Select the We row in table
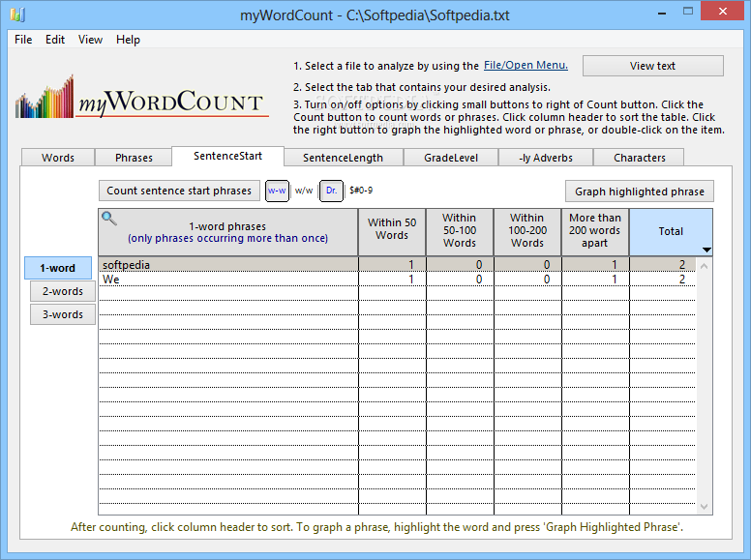The image size is (751, 560). 397,280
